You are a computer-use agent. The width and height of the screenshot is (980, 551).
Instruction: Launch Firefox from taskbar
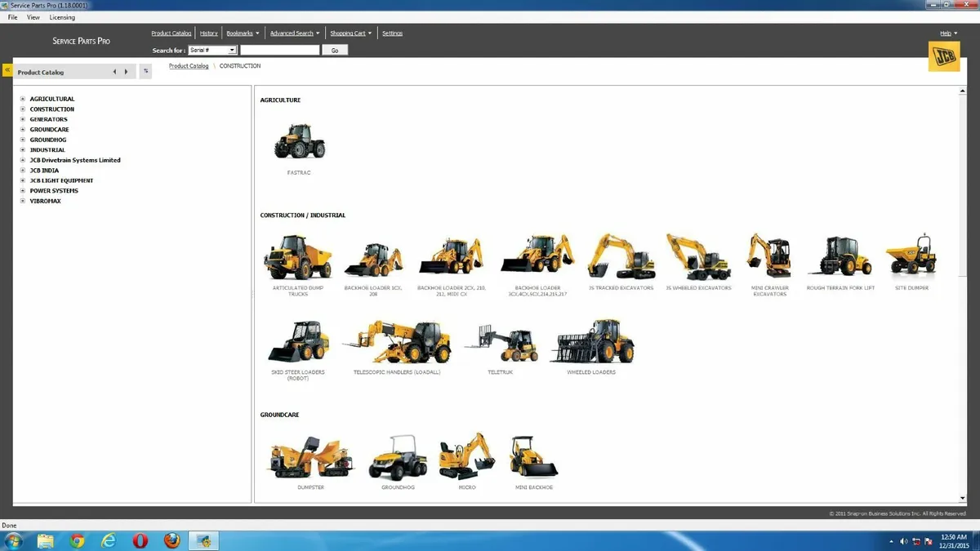[x=171, y=541]
